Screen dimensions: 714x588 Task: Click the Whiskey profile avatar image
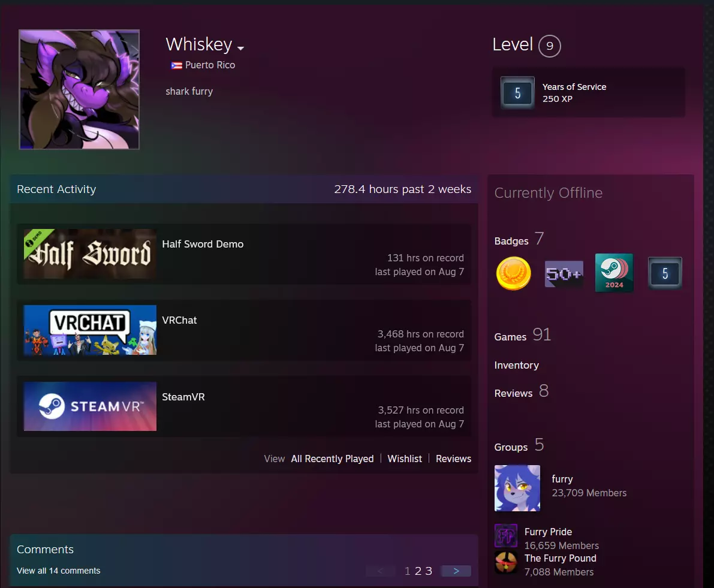click(79, 89)
